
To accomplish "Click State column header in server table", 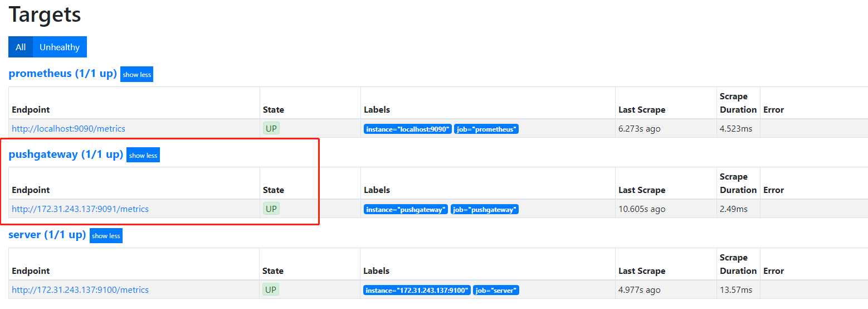I will coord(273,271).
